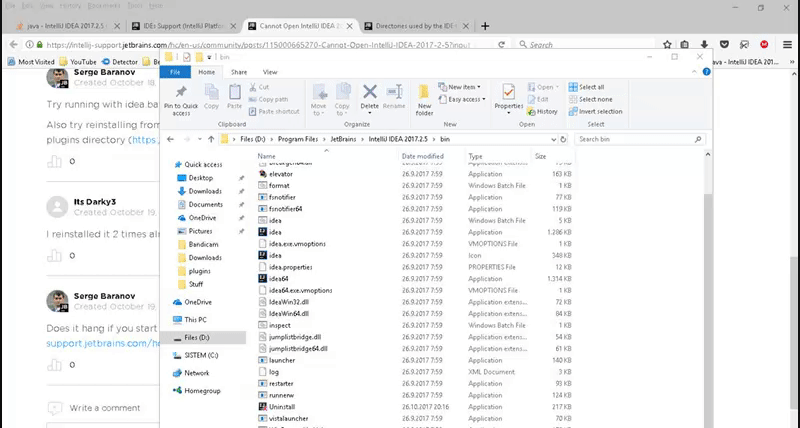Screen dimensions: 800x428
Task: Click Select all in ribbon
Action: click(587, 87)
